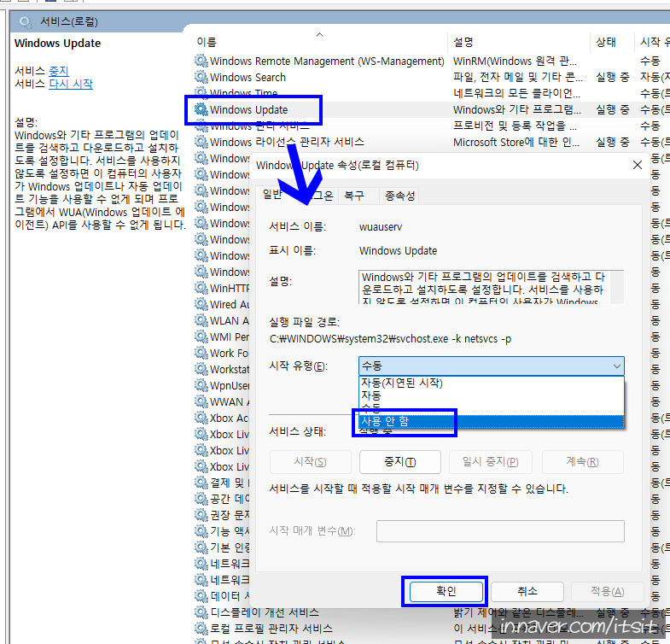Image resolution: width=670 pixels, height=644 pixels.
Task: Click gear icon beside Wired AutoConfig row
Action: tap(201, 304)
